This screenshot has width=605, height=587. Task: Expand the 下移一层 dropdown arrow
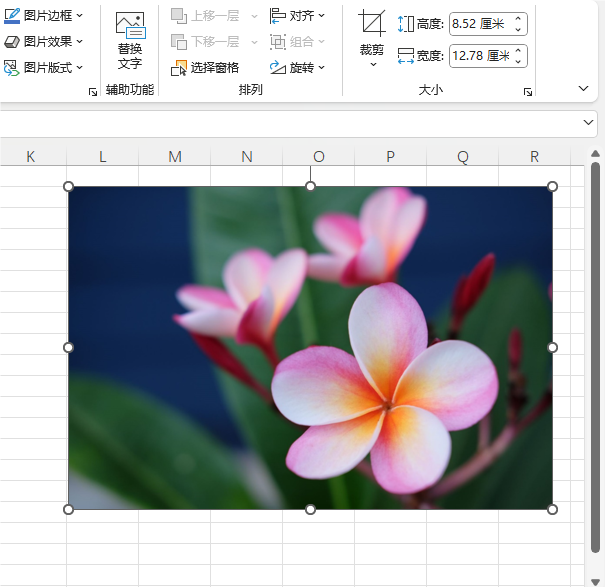(254, 42)
